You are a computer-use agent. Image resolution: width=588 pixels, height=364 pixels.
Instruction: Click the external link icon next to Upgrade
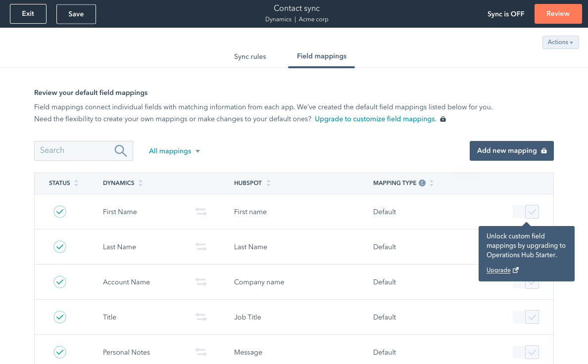[515, 270]
